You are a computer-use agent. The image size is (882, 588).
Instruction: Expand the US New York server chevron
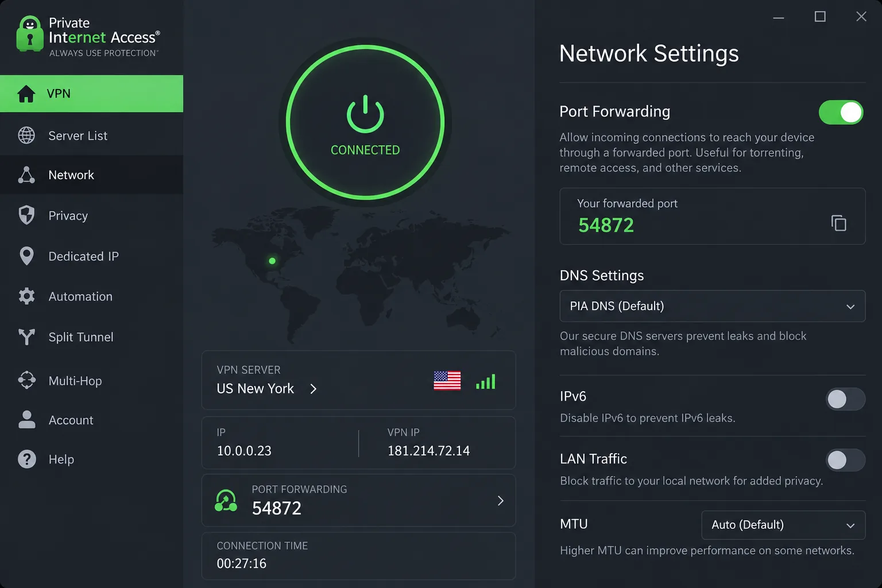(x=313, y=389)
